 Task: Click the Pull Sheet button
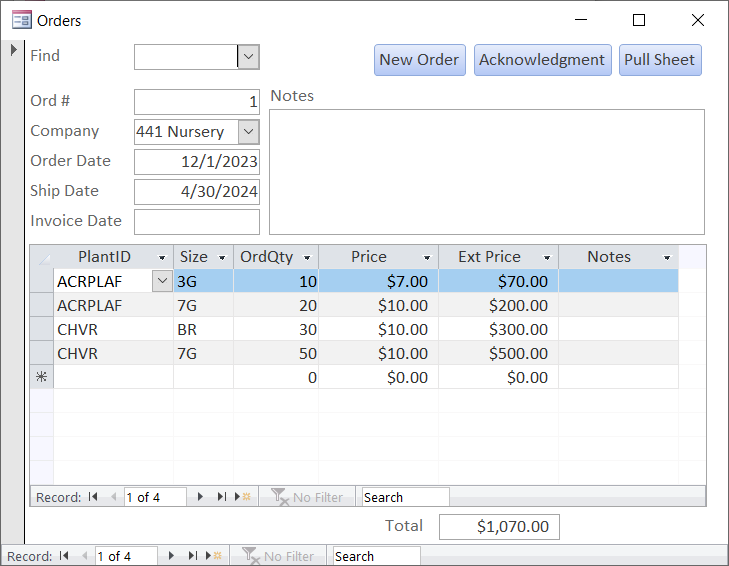(x=659, y=60)
